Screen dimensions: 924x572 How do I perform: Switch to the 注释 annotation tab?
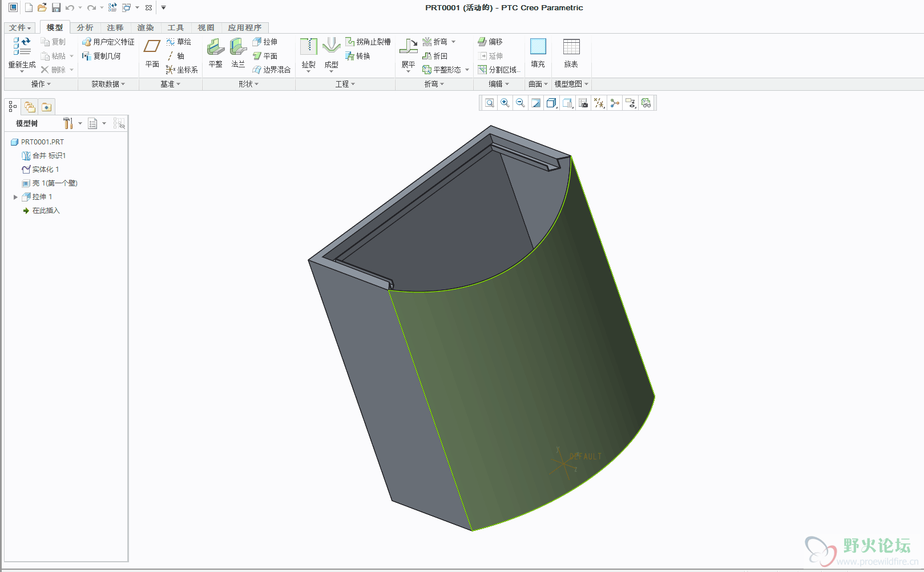(x=115, y=27)
